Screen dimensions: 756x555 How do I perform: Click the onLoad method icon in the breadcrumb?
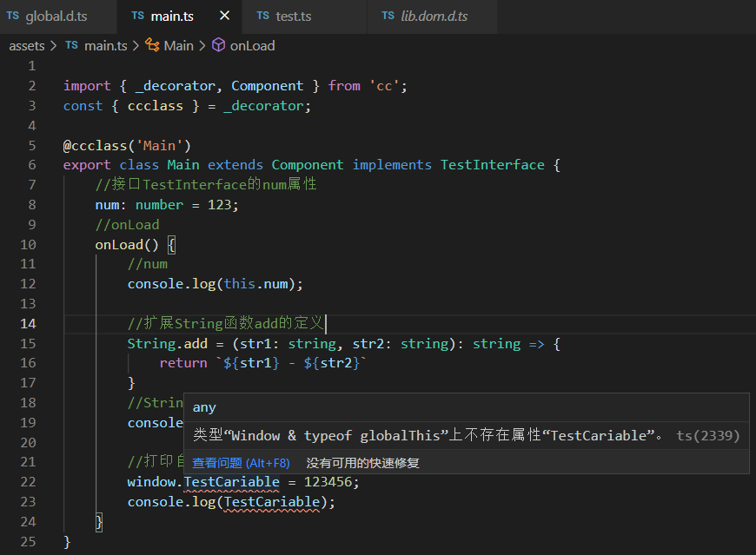coord(219,45)
